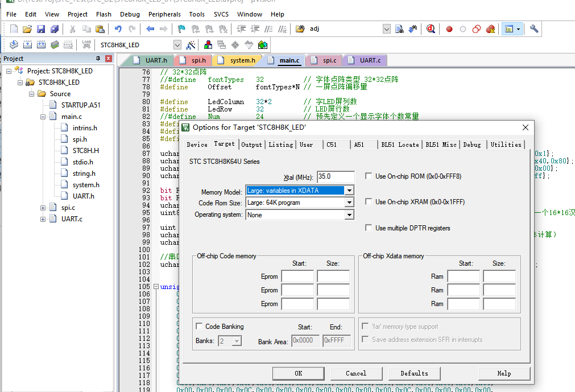Click the incremental find binoculars icon
Viewport: 575px width, 392px height.
click(x=413, y=29)
